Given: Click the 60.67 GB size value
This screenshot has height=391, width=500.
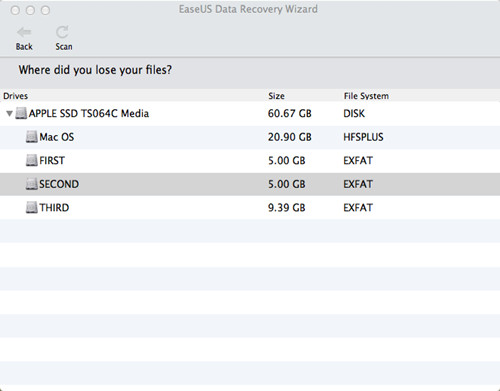Looking at the screenshot, I should pyautogui.click(x=289, y=114).
